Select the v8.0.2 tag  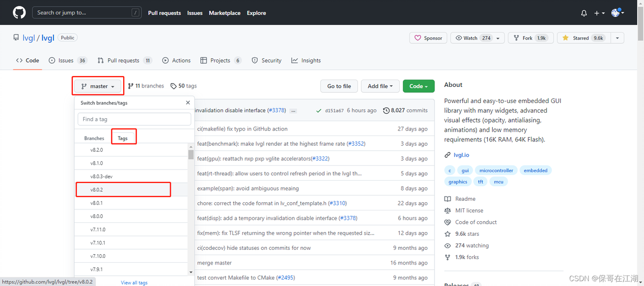click(123, 190)
